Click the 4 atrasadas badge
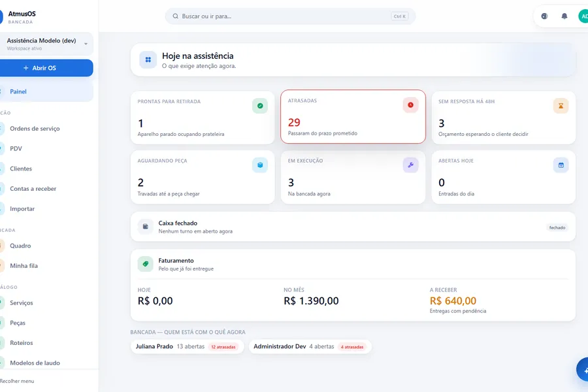This screenshot has width=588, height=392. tap(352, 347)
